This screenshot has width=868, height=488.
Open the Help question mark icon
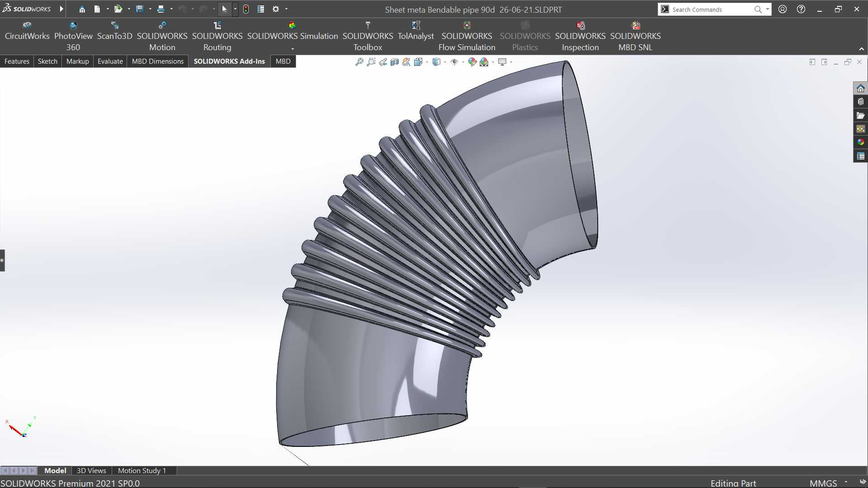click(801, 9)
